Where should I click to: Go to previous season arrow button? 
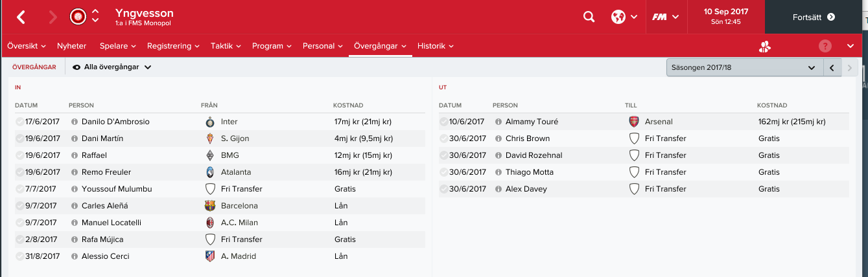832,67
